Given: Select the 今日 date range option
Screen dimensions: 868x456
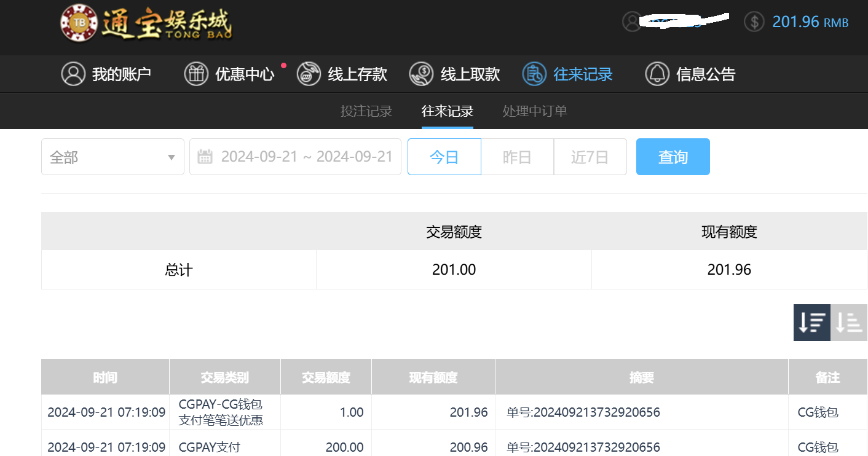Looking at the screenshot, I should (x=444, y=157).
